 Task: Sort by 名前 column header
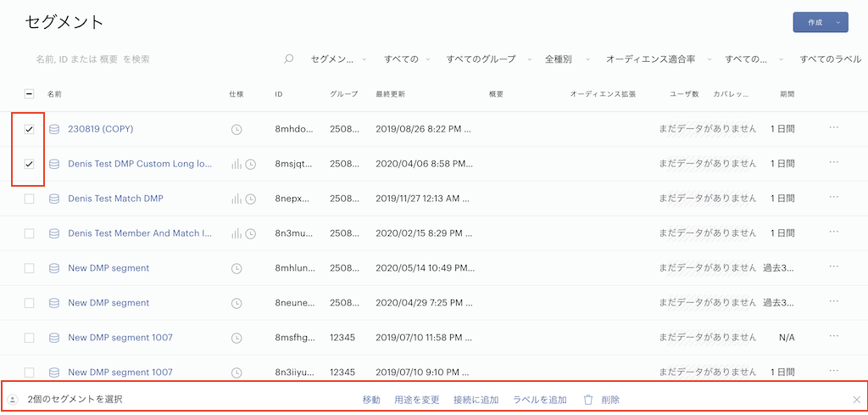point(54,94)
